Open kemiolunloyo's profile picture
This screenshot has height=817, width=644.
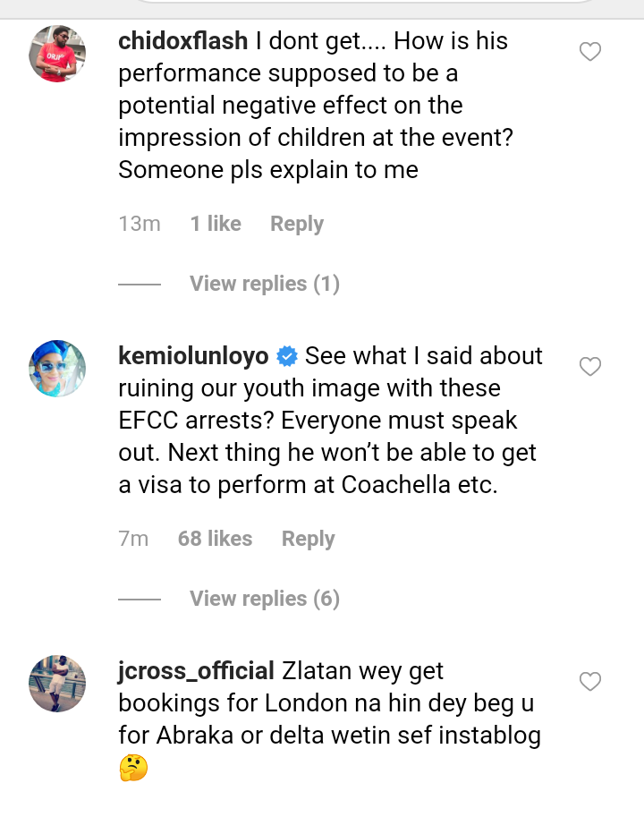pos(58,369)
